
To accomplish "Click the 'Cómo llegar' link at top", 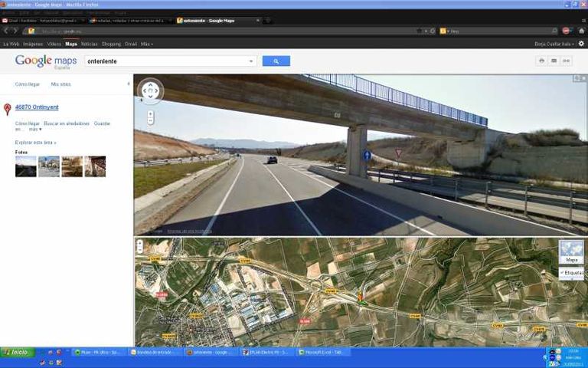I will click(28, 84).
